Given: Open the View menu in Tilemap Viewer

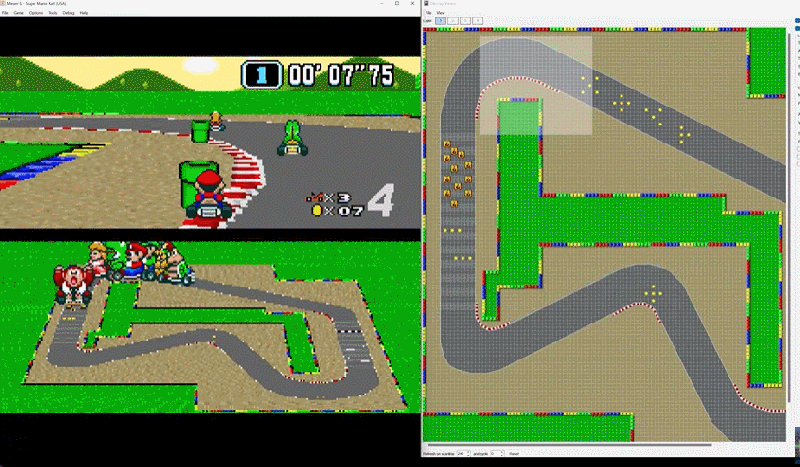Looking at the screenshot, I should click(440, 13).
